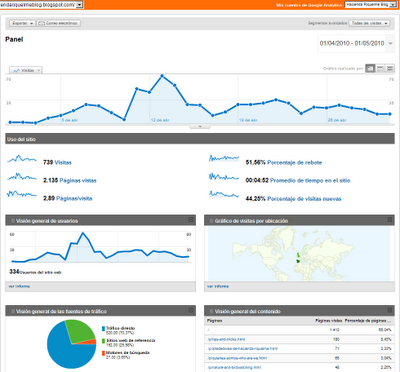400x372 pixels.
Task: Click the Páginas vistas column header
Action: click(329, 321)
